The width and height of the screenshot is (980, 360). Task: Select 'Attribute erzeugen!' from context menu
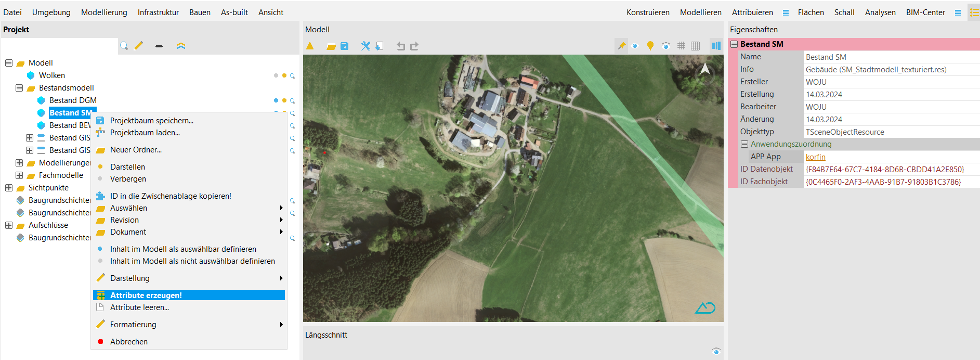tap(146, 295)
